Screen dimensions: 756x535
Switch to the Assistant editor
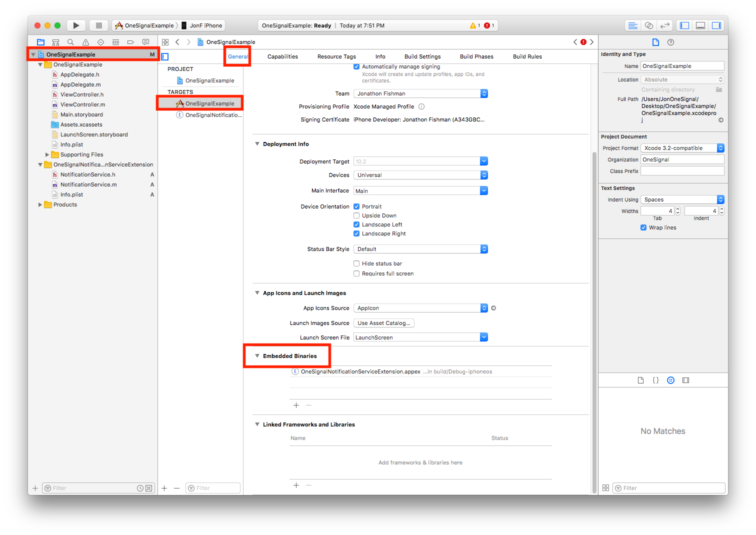[648, 25]
